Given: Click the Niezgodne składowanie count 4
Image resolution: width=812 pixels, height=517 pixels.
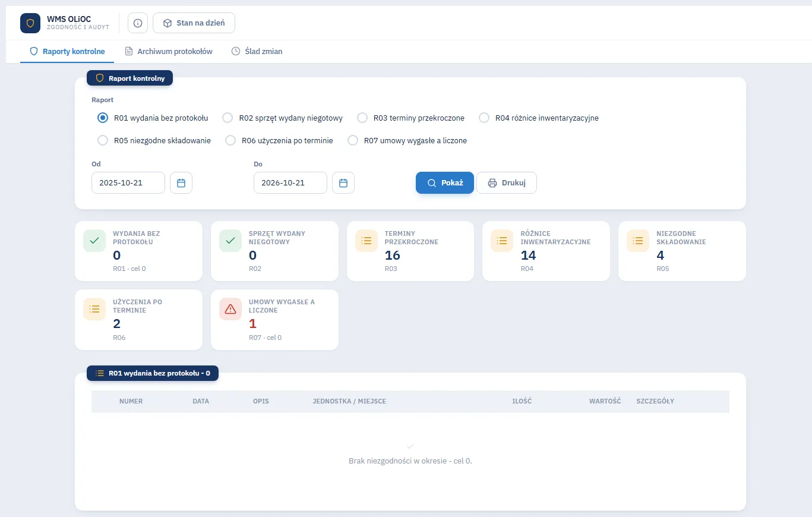Looking at the screenshot, I should [661, 256].
